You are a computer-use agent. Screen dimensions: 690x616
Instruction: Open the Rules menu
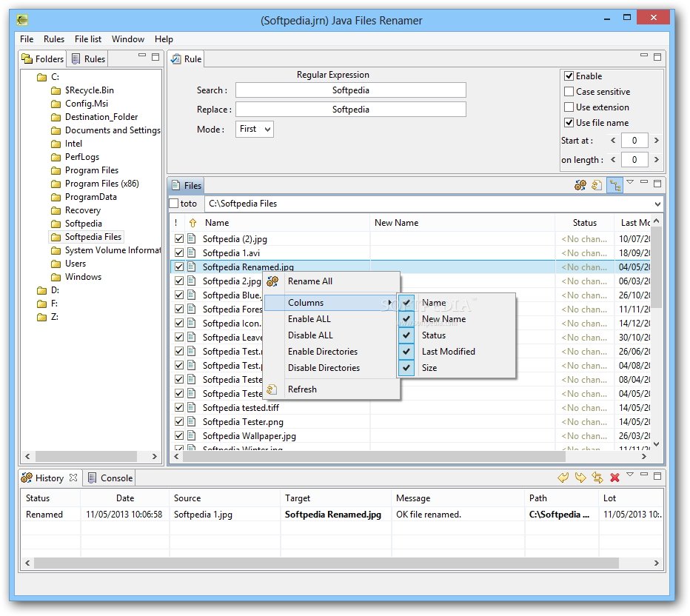pyautogui.click(x=54, y=39)
